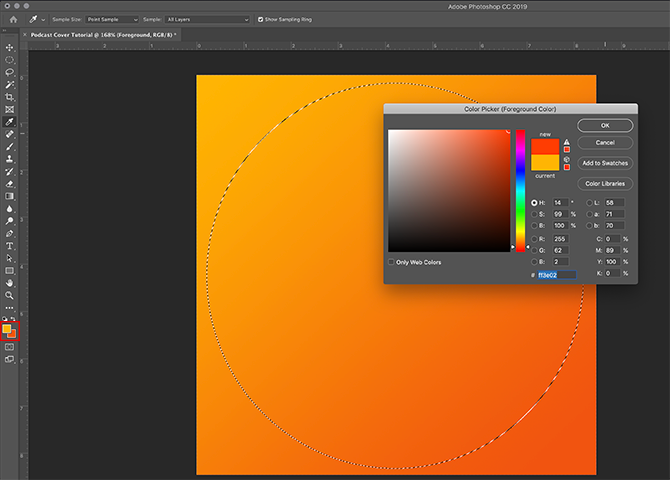The image size is (670, 480).
Task: Click the hex color input field
Action: coord(556,274)
